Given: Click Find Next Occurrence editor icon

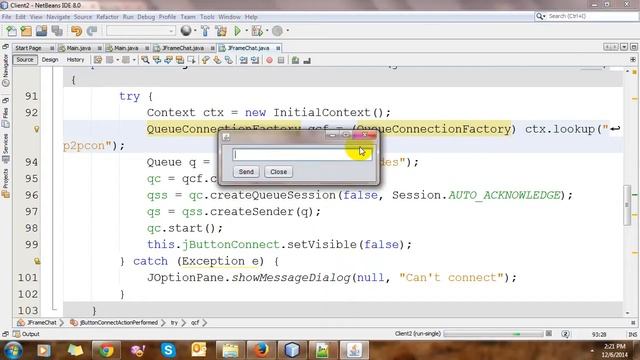Looking at the screenshot, I should click(168, 60).
